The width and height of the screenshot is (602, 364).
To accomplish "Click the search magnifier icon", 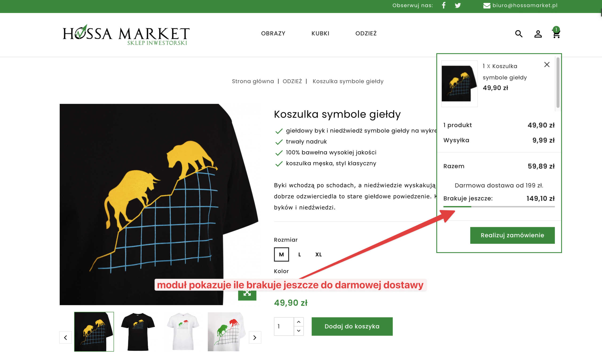I will pyautogui.click(x=519, y=34).
